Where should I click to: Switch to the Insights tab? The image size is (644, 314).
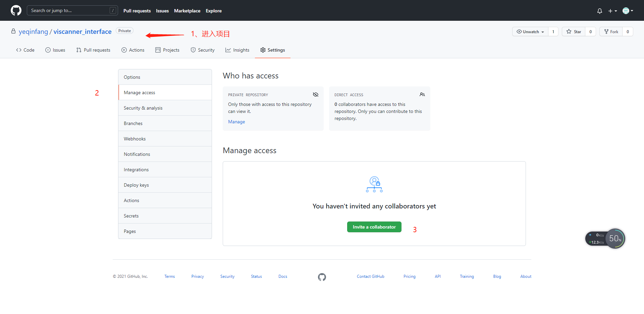tap(237, 50)
